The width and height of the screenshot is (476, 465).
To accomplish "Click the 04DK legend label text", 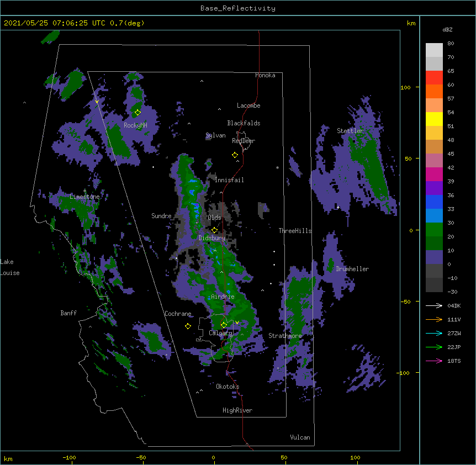I will (454, 305).
